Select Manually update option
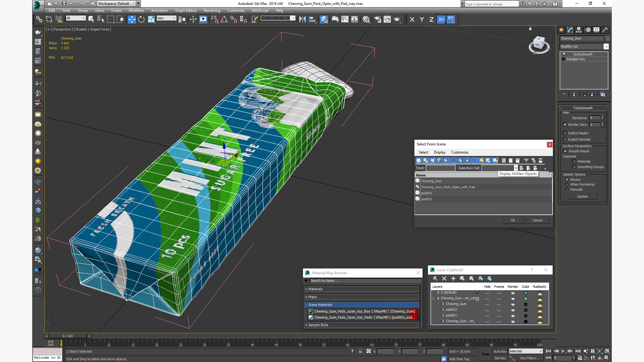 567,189
